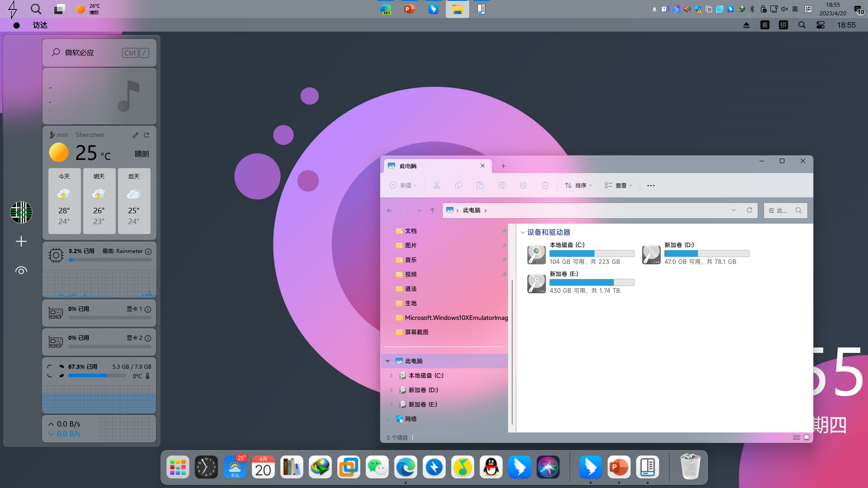Image resolution: width=868 pixels, height=488 pixels.
Task: Go up one folder level arrow
Action: pos(432,211)
